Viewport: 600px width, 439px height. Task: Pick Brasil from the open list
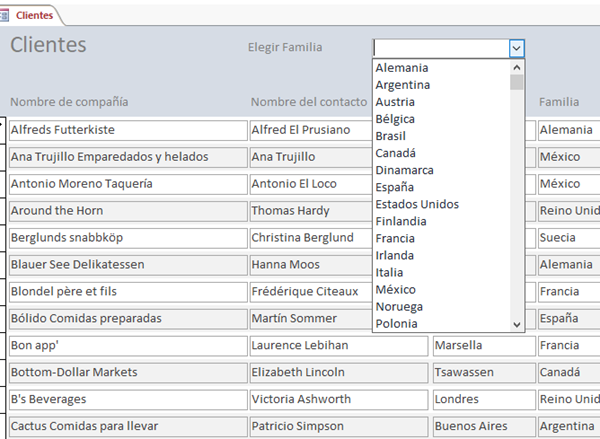(x=393, y=136)
